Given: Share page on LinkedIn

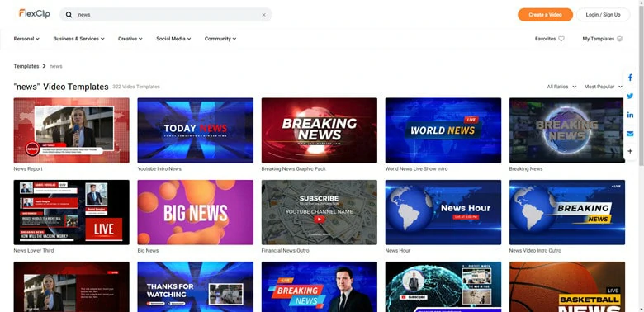Looking at the screenshot, I should coord(630,115).
